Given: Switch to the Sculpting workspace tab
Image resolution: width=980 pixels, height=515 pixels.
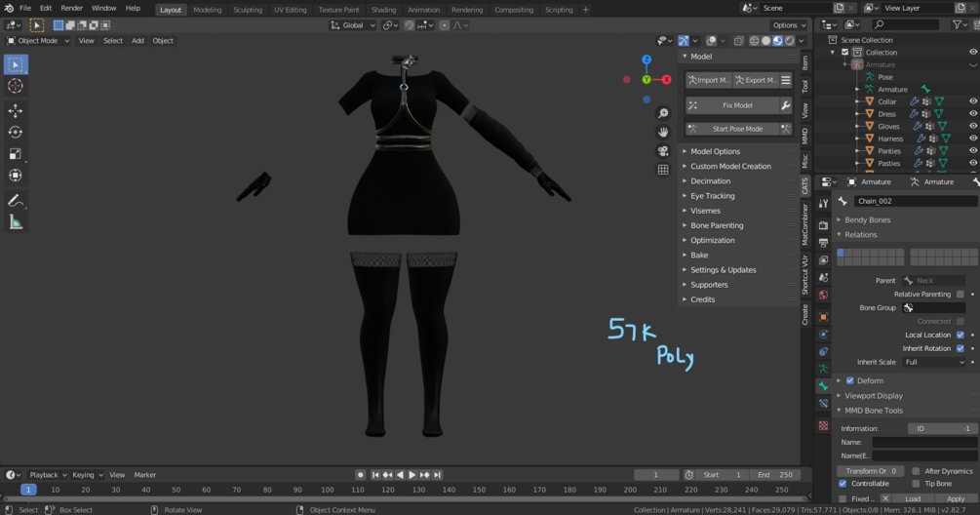Looking at the screenshot, I should [x=248, y=10].
